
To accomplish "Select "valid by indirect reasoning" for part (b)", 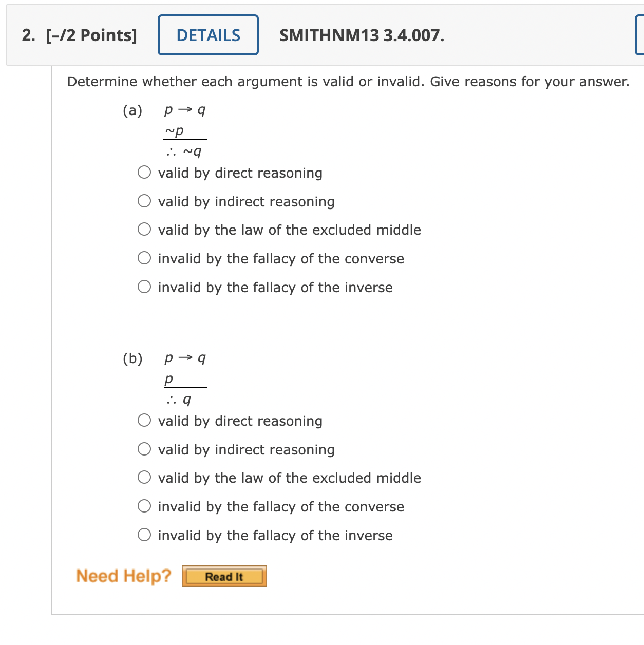I will pyautogui.click(x=144, y=449).
